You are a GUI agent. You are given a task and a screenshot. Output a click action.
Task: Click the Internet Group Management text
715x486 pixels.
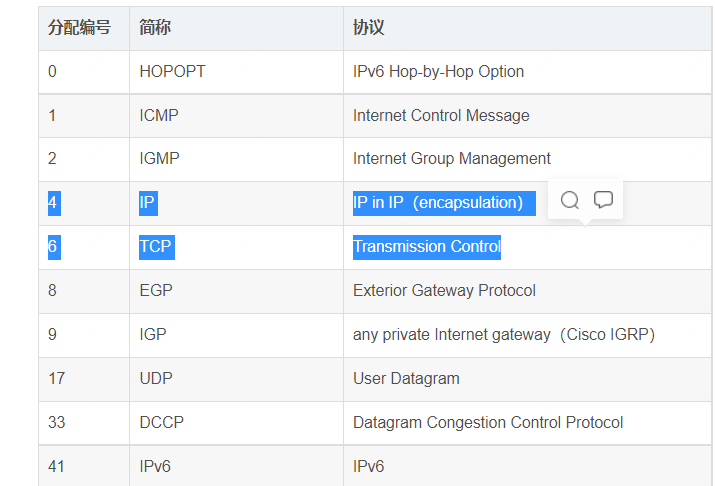click(x=452, y=159)
